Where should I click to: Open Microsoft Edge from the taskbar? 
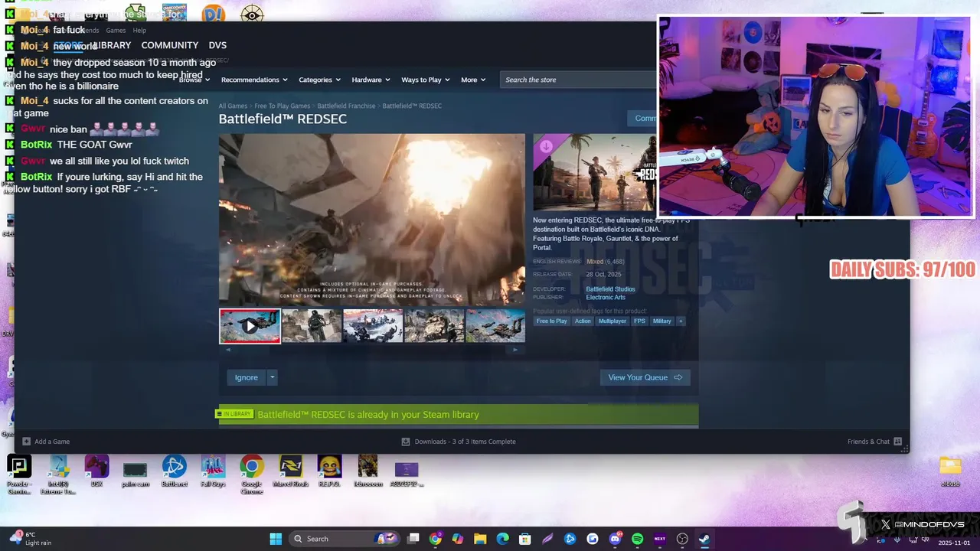pyautogui.click(x=502, y=539)
